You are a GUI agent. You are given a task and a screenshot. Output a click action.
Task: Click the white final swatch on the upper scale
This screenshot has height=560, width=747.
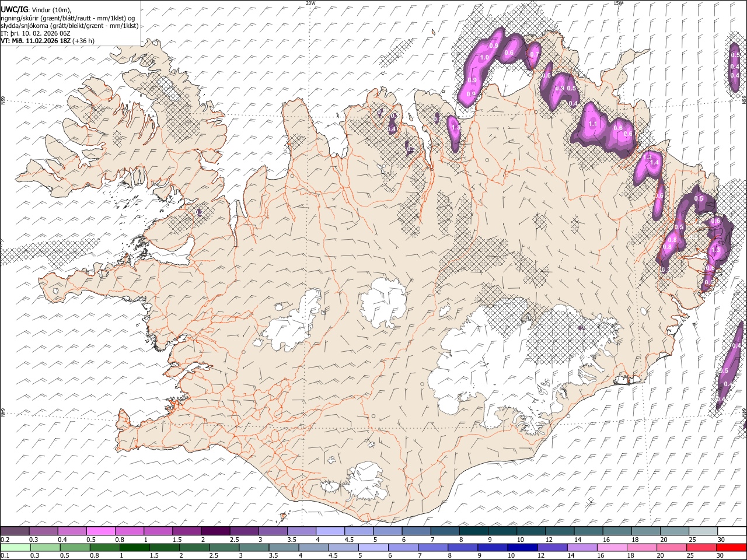(x=731, y=531)
